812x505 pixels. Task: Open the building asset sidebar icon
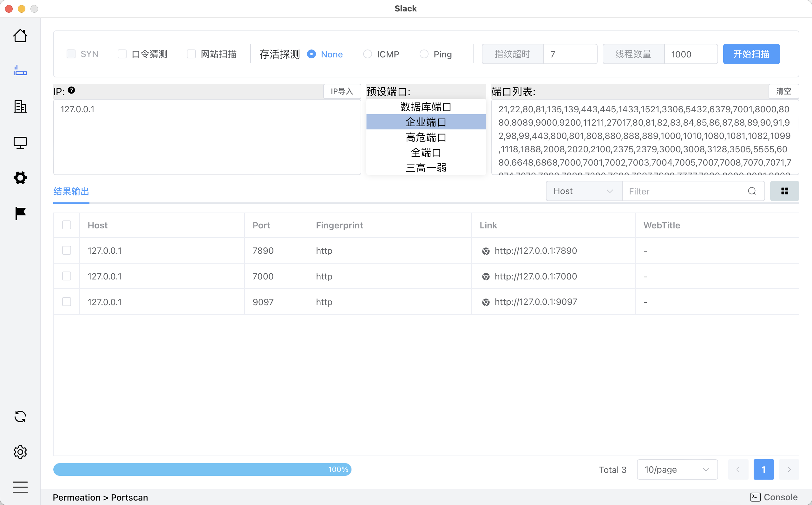tap(20, 107)
